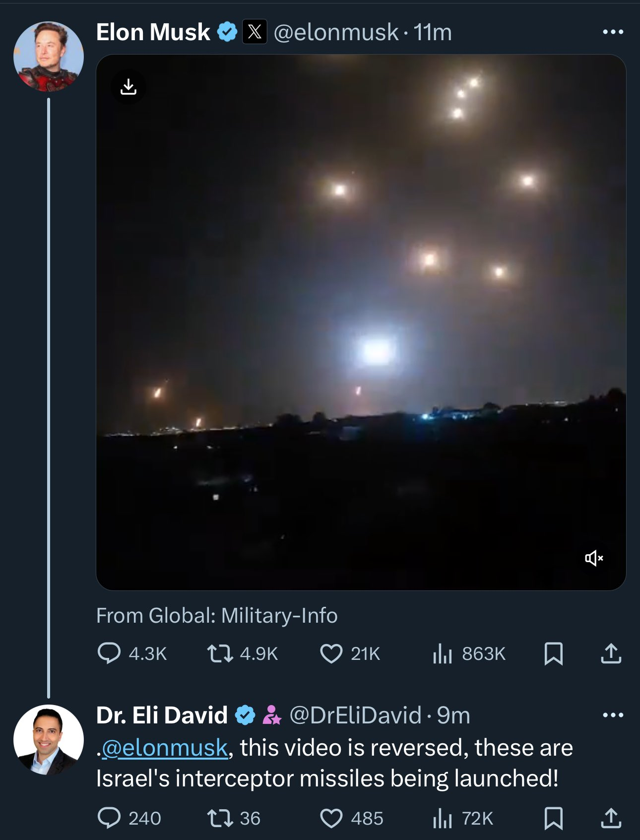Share Dr. Eli David's reply
The height and width of the screenshot is (840, 640).
pos(611,818)
